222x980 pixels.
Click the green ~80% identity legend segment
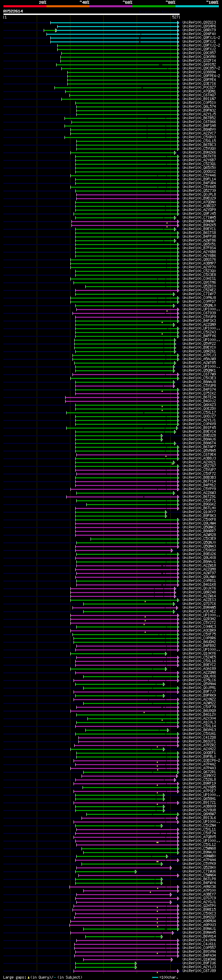coord(154,6)
